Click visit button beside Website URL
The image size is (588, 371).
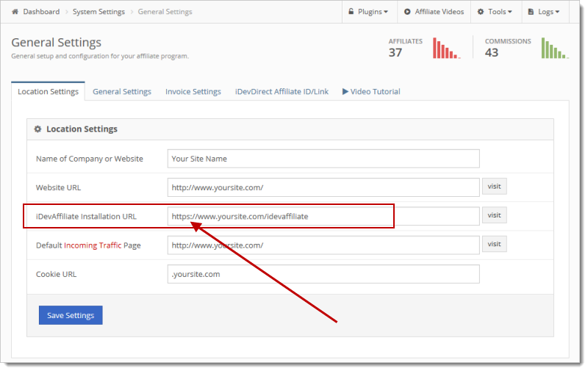(x=494, y=187)
